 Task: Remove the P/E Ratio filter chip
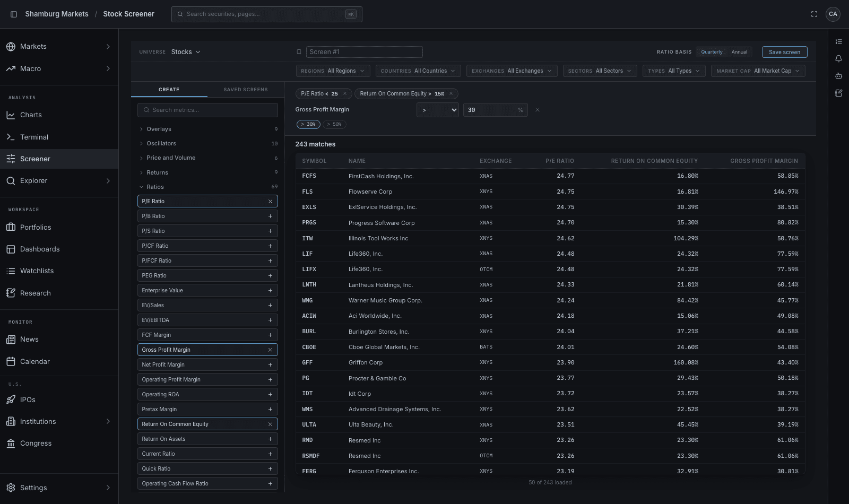(344, 94)
